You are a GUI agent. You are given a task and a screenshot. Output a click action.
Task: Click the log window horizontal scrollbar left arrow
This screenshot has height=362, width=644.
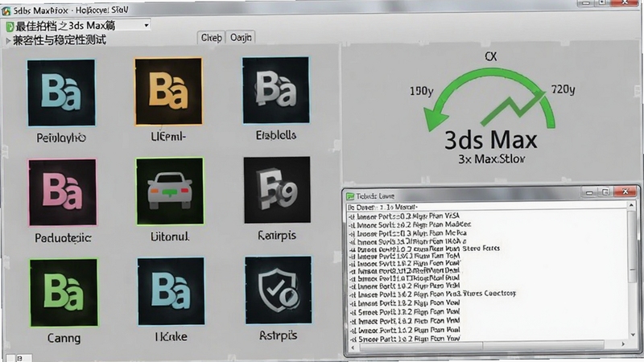353,347
